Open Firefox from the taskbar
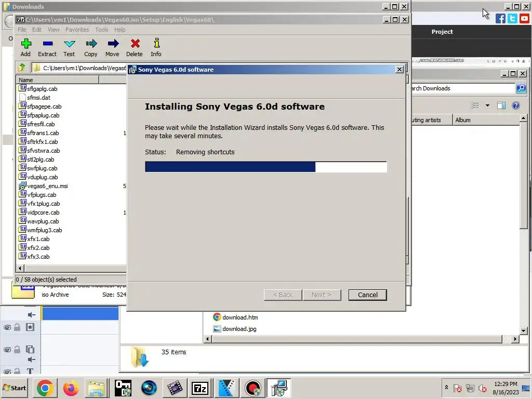Viewport: 532px width, 399px height. tap(71, 388)
